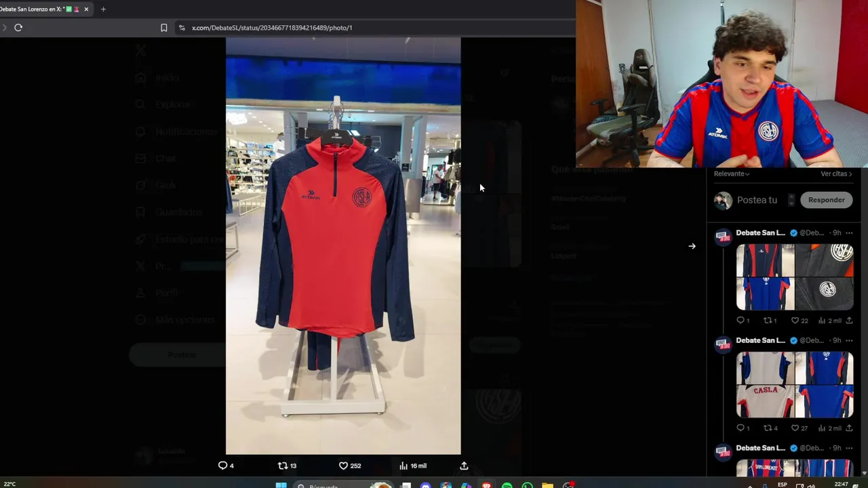View analytics of the second reply
Image resolution: width=868 pixels, height=488 pixels.
click(829, 428)
